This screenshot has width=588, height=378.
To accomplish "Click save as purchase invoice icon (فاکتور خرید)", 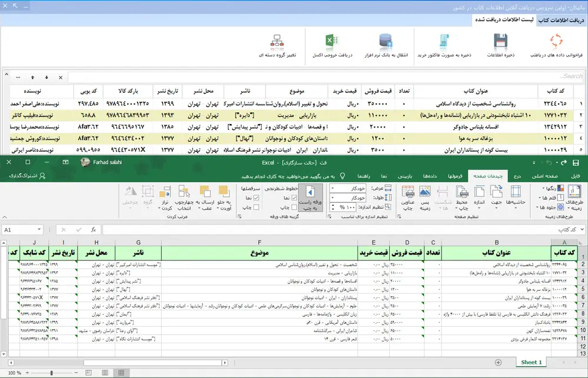I will click(445, 41).
